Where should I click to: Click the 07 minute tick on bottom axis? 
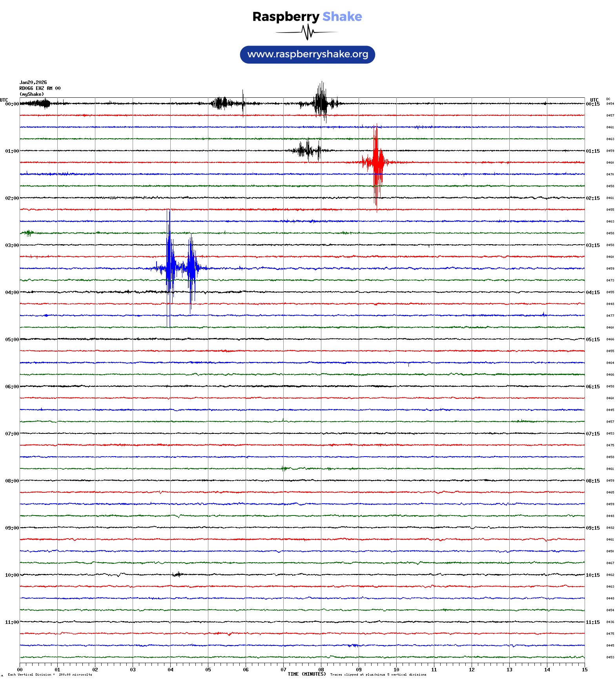[x=283, y=670]
